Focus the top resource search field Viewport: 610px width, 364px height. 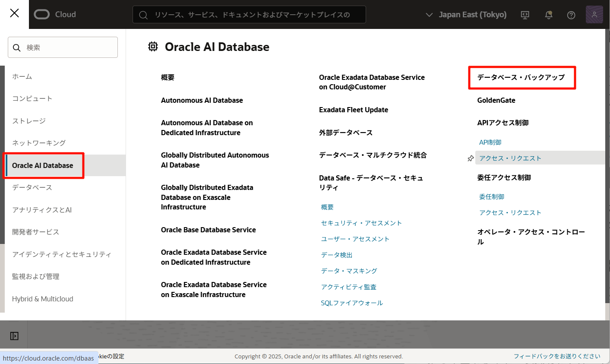pyautogui.click(x=249, y=15)
